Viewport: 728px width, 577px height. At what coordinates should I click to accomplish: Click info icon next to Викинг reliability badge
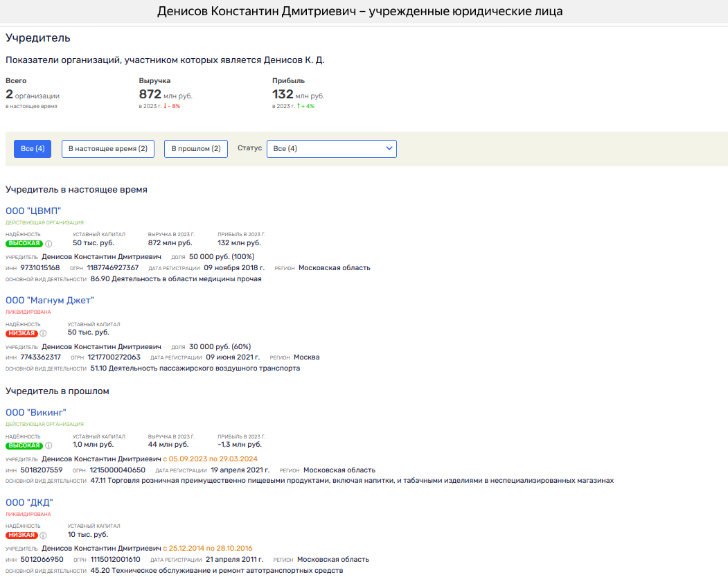tap(48, 446)
